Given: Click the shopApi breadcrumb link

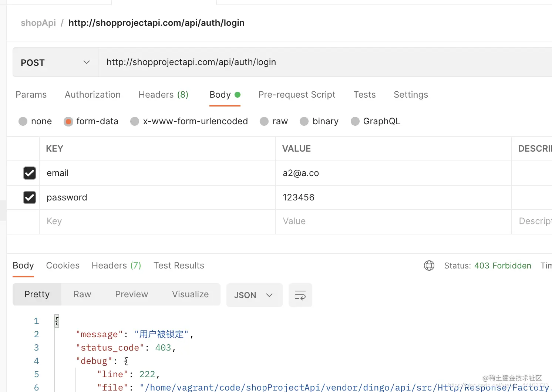Looking at the screenshot, I should (x=38, y=23).
